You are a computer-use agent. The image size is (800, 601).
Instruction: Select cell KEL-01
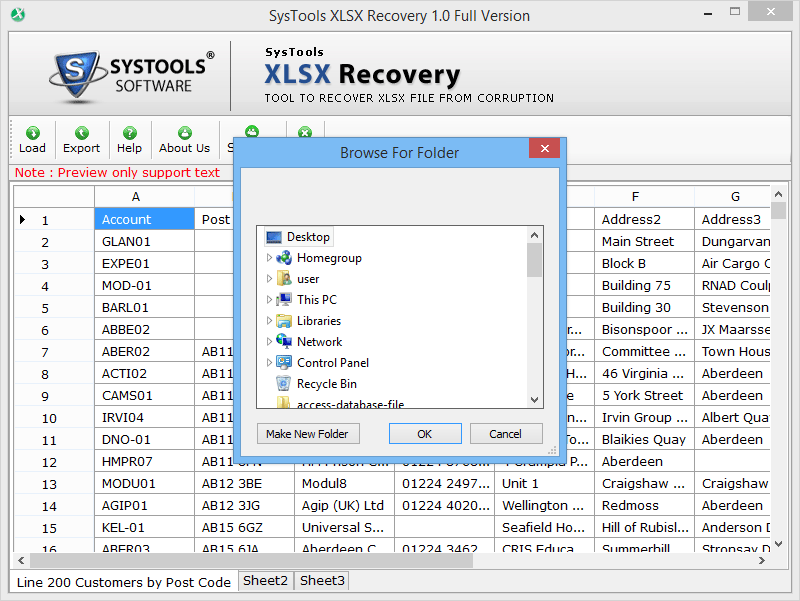[x=144, y=527]
